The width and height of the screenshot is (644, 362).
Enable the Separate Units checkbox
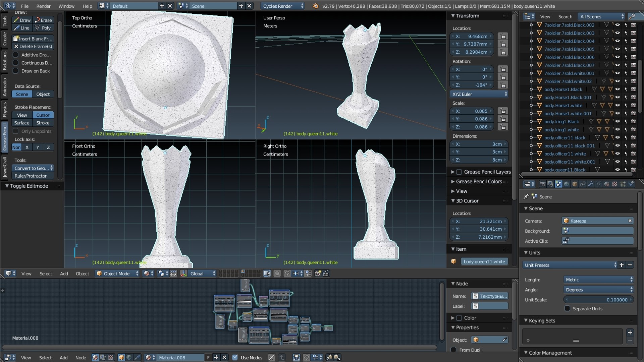[x=567, y=309]
